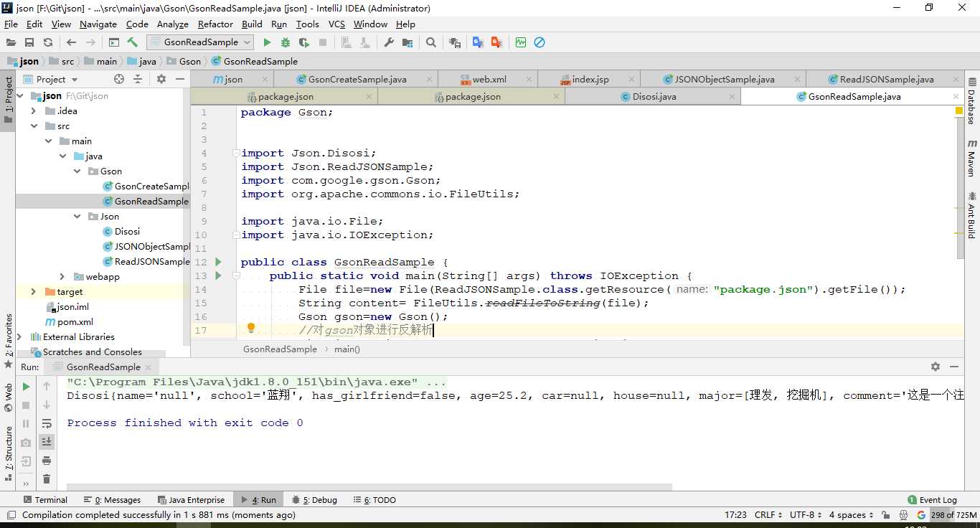Open Project panel gear settings
980x528 pixels.
tap(161, 79)
